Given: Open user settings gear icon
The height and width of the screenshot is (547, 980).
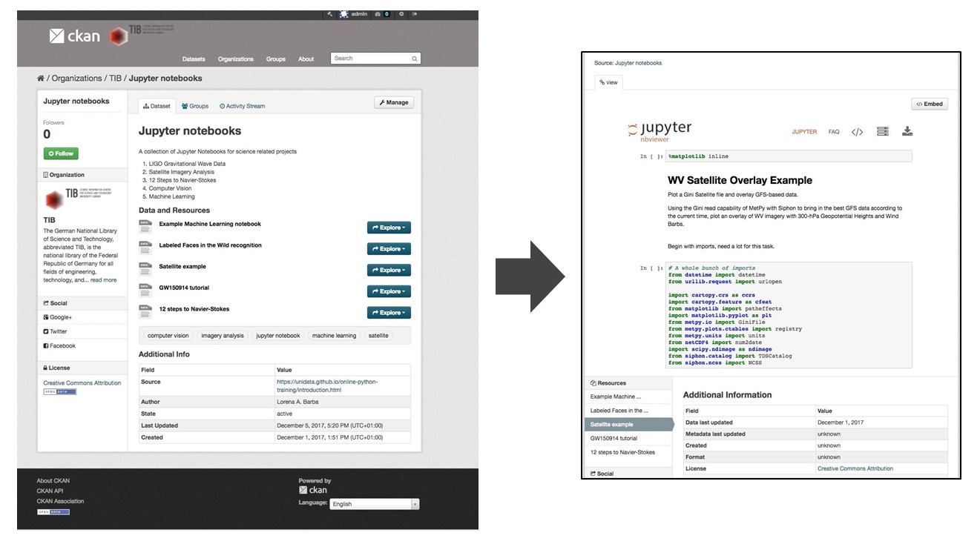Looking at the screenshot, I should 401,14.
